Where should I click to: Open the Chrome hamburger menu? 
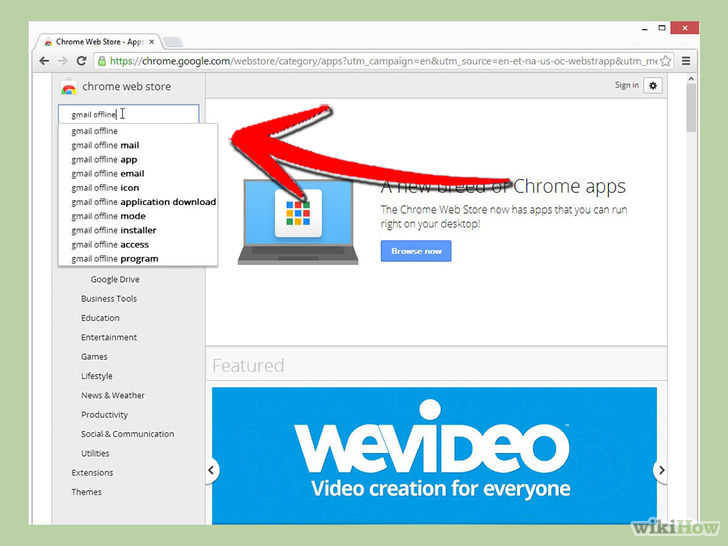coord(686,61)
